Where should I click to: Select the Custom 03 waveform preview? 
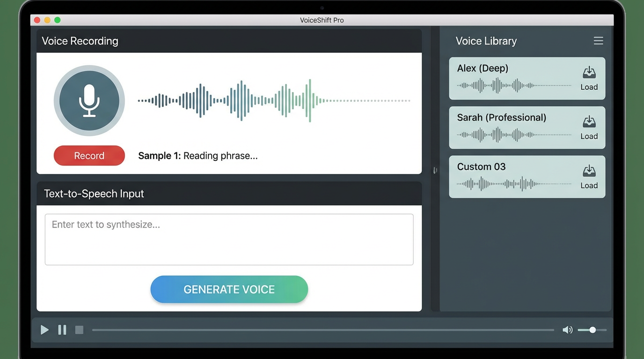(x=514, y=184)
